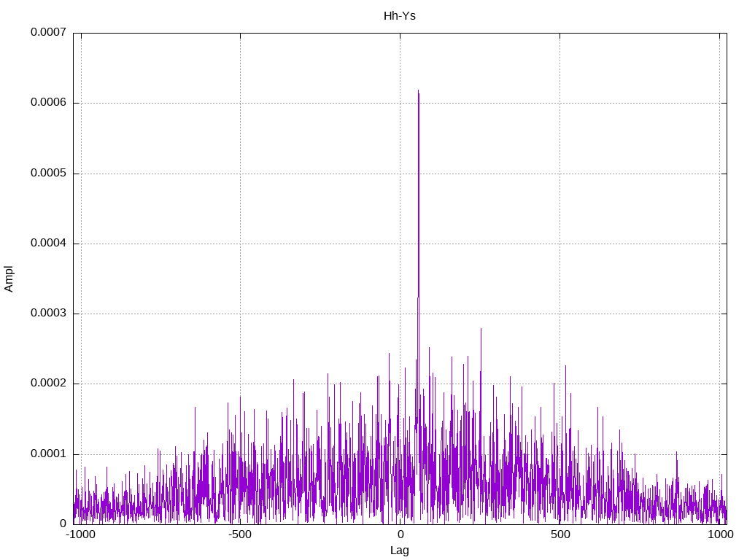Click the 0.0006 Y-axis tick label
Image resolution: width=747 pixels, height=560 pixels.
tap(49, 102)
